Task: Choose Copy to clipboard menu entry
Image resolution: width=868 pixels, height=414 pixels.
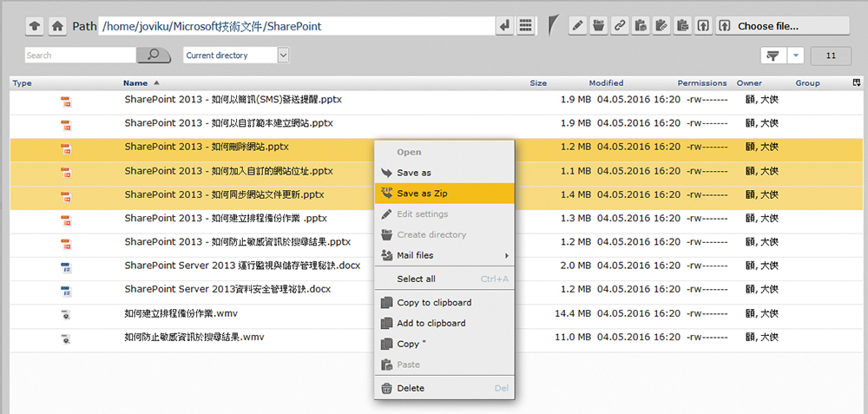Action: (444, 303)
